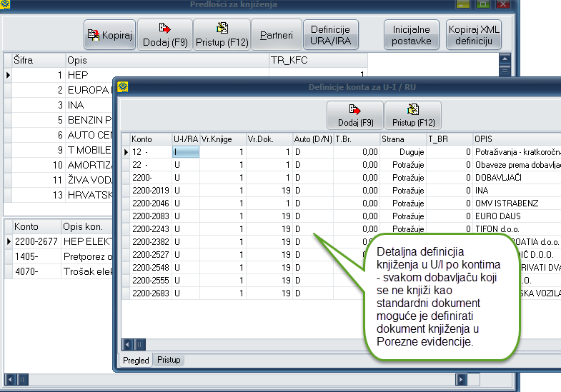Open Definicije URA/IRA
This screenshot has width=561, height=392.
point(330,35)
